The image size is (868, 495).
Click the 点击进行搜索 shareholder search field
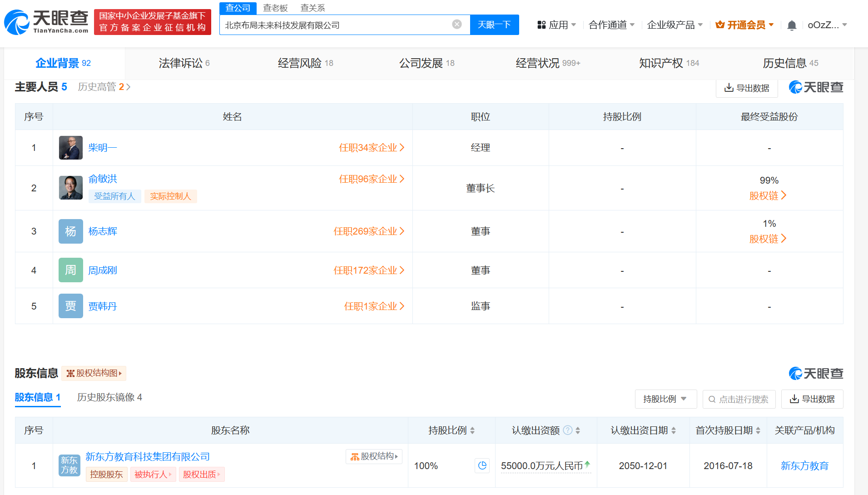coord(739,399)
